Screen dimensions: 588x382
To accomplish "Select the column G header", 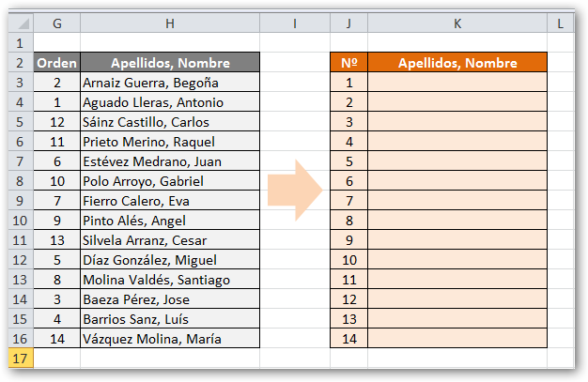I will [x=56, y=22].
